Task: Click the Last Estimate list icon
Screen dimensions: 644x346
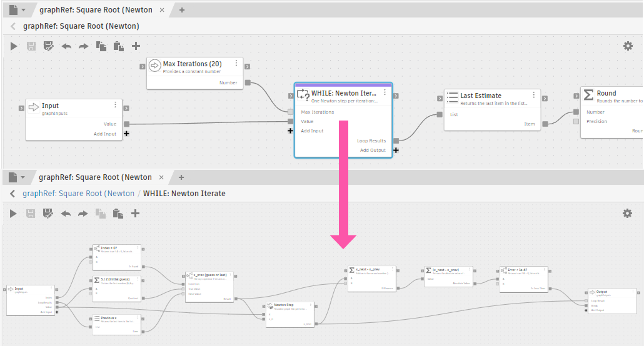Action: [x=452, y=97]
